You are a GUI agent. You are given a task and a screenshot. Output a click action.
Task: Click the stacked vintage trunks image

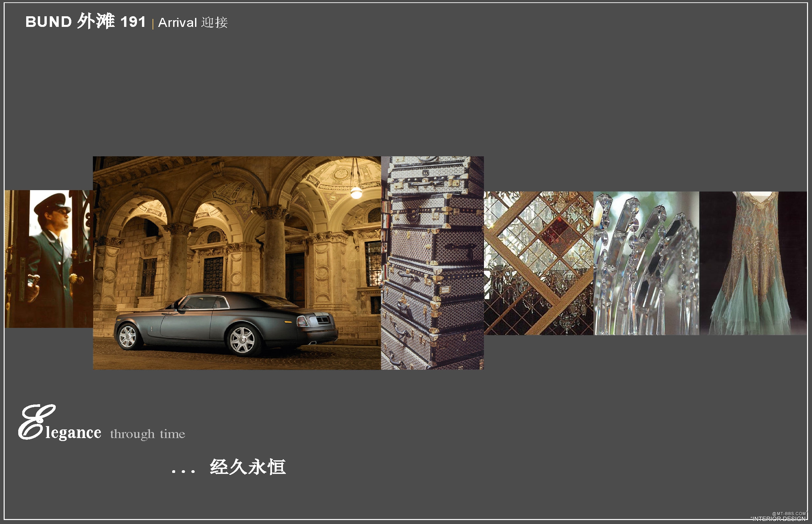(432, 263)
